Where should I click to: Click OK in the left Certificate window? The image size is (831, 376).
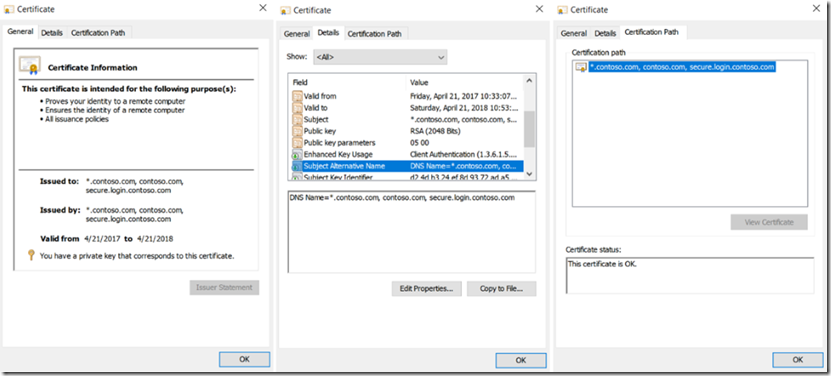pos(244,359)
